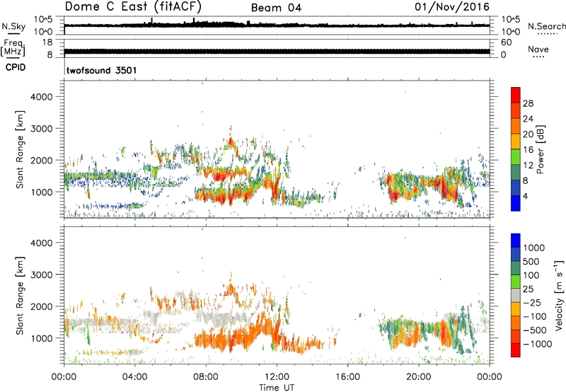Click the '500' tick on velocity colorbar
This screenshot has width=566, height=392.
point(531,262)
